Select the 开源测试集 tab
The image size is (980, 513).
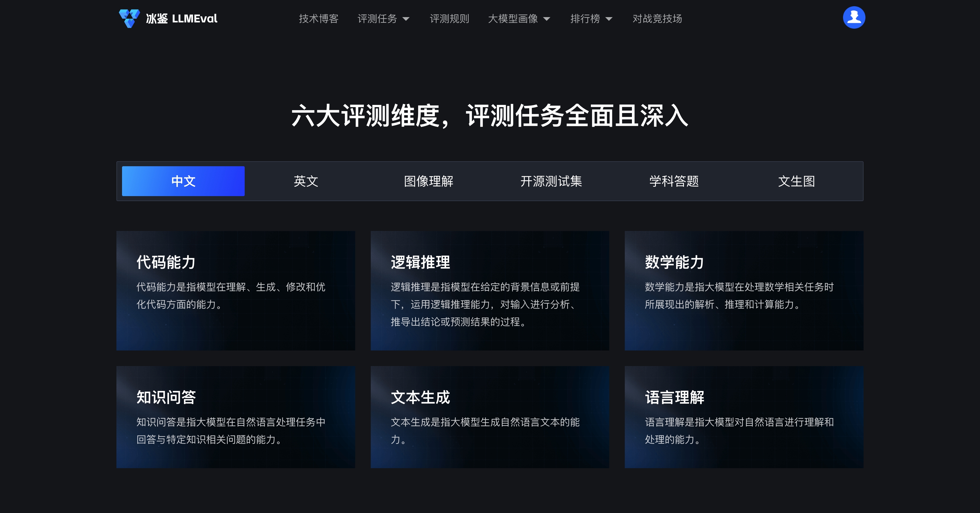552,181
